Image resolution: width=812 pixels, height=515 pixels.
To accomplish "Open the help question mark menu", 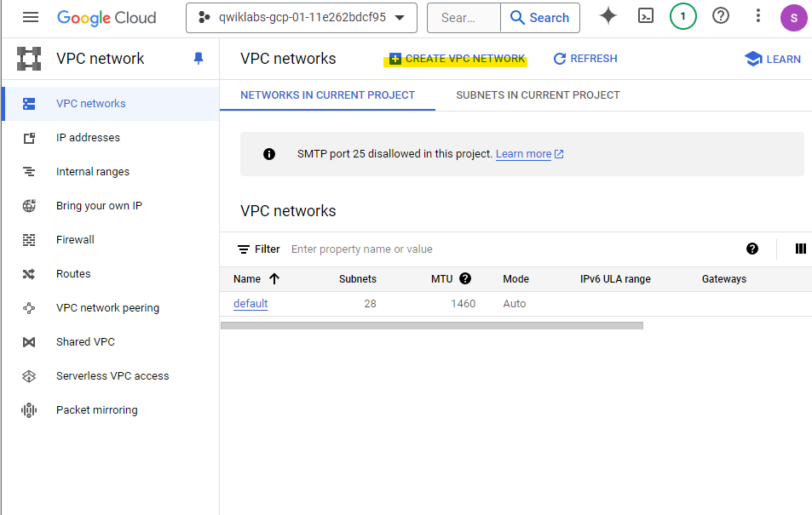I will (x=720, y=16).
